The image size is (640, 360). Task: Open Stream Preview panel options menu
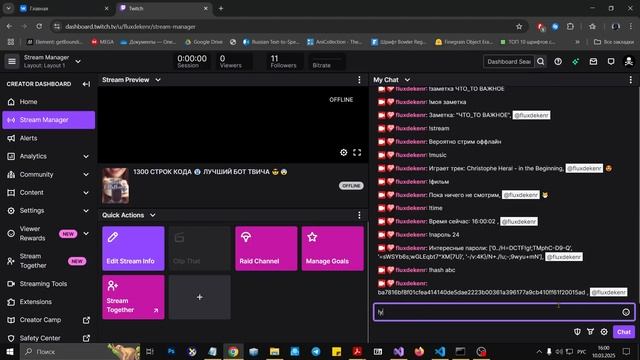(359, 80)
